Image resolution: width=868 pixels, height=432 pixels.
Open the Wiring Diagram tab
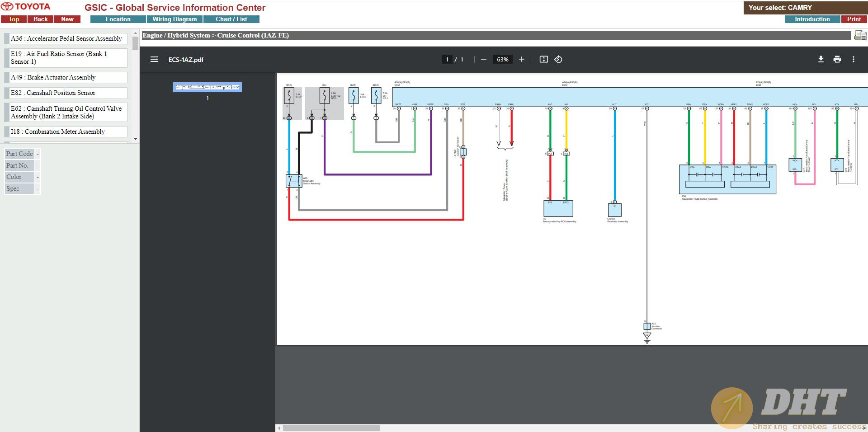175,19
